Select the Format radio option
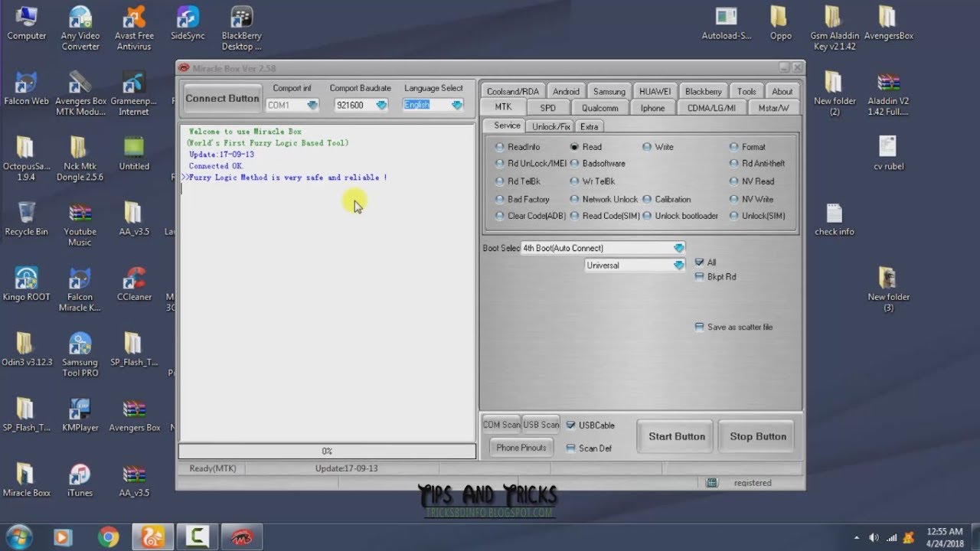980x551 pixels. [x=747, y=147]
